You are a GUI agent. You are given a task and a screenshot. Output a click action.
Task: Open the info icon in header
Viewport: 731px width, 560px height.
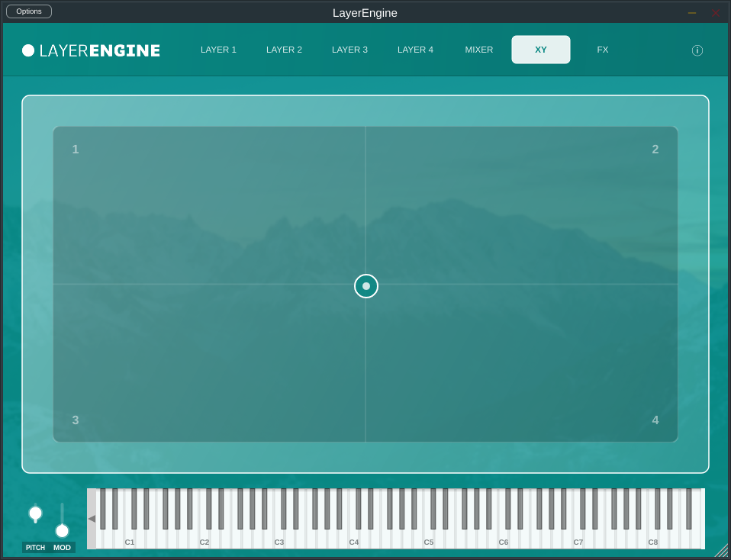(x=697, y=50)
